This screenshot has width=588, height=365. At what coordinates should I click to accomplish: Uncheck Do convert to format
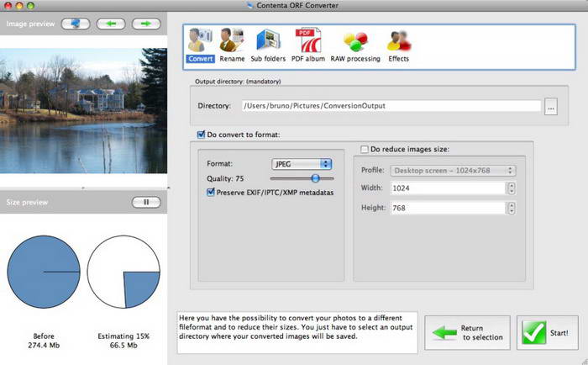pyautogui.click(x=201, y=135)
